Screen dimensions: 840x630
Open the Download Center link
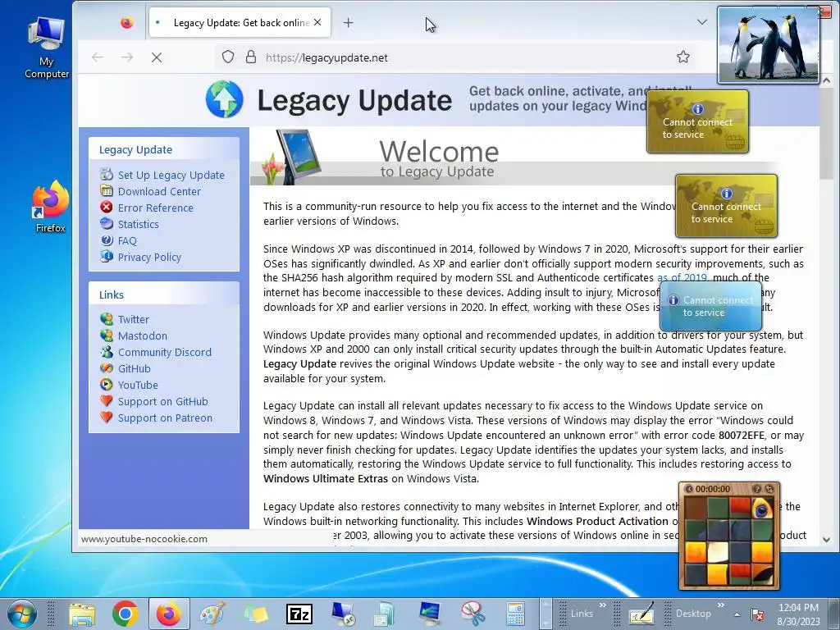pos(159,192)
